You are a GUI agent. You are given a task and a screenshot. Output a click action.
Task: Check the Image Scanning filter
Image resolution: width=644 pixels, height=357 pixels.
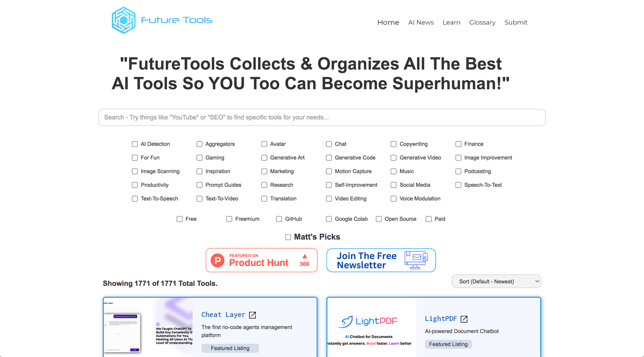pyautogui.click(x=135, y=171)
